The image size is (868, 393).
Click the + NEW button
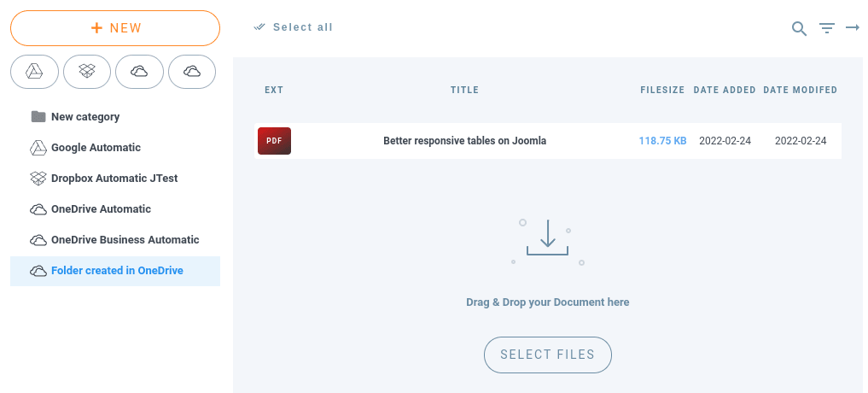point(115,28)
